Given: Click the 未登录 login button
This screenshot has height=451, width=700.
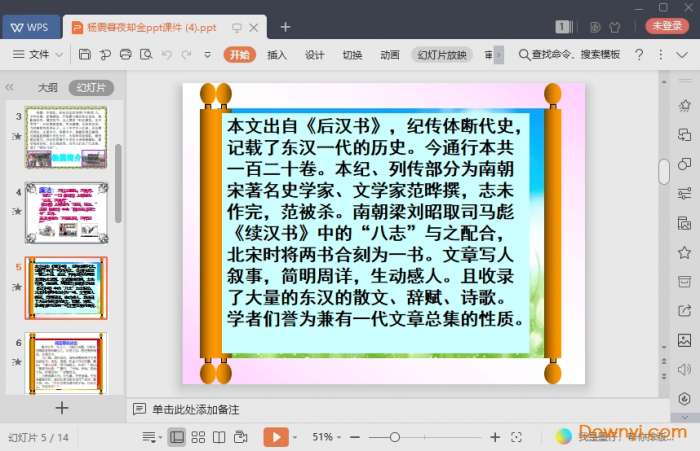Looking at the screenshot, I should (x=667, y=26).
